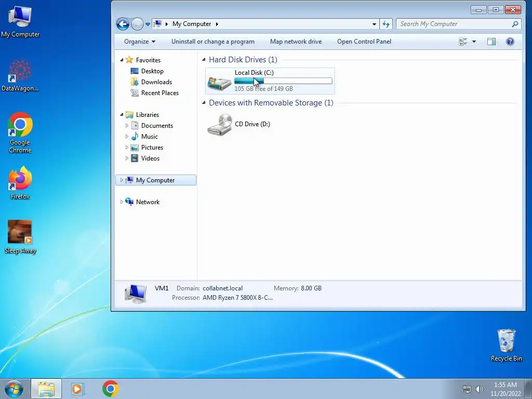532x399 pixels.
Task: Open Recent Places in Favorites
Action: [x=160, y=93]
